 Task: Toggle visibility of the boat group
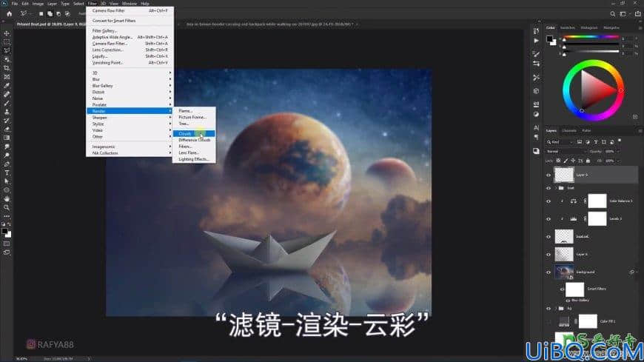[549, 188]
